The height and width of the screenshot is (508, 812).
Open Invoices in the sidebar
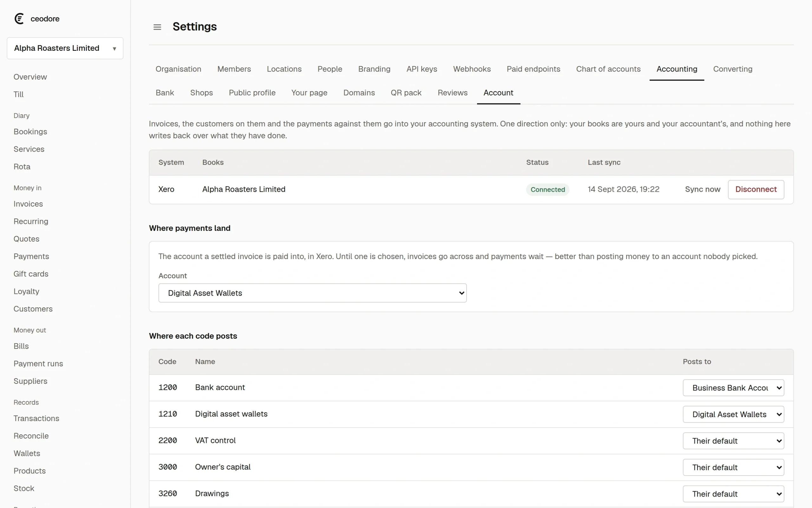point(28,204)
